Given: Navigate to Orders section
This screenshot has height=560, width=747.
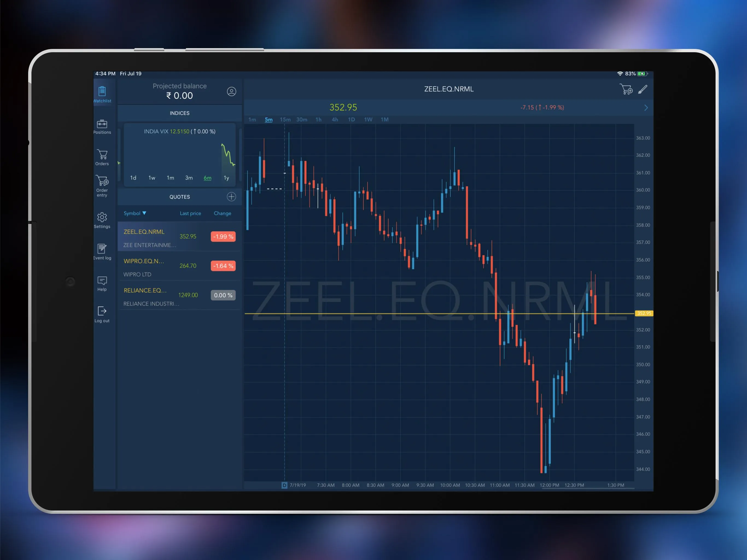Looking at the screenshot, I should tap(101, 156).
